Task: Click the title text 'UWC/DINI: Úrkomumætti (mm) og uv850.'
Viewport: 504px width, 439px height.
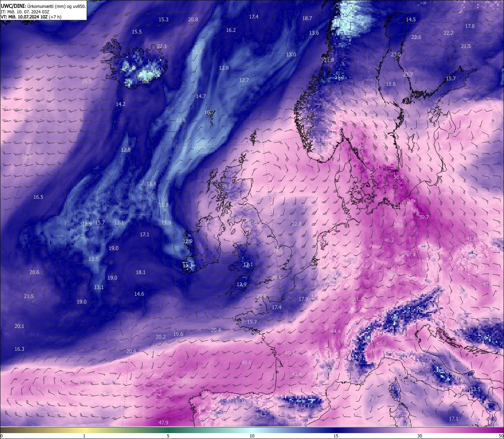Action: [x=43, y=6]
